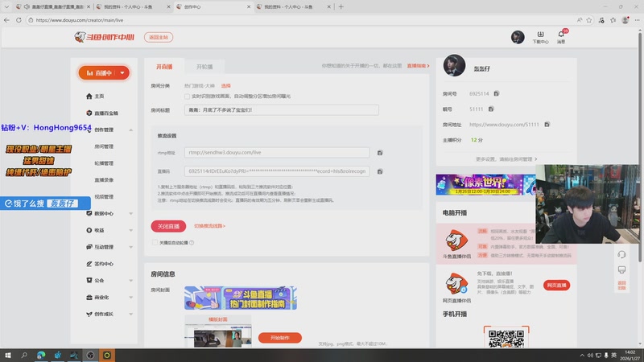
Task: Copy the 直播码 stream key
Action: tap(380, 171)
